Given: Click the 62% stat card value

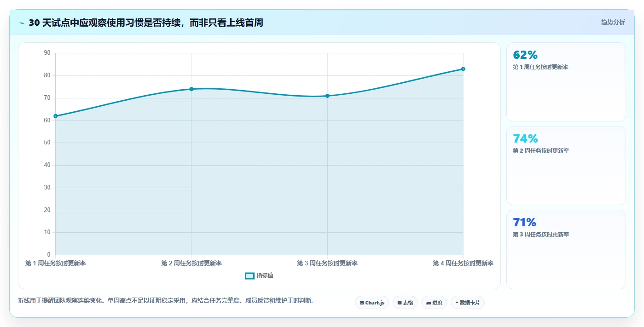Looking at the screenshot, I should pyautogui.click(x=525, y=55).
